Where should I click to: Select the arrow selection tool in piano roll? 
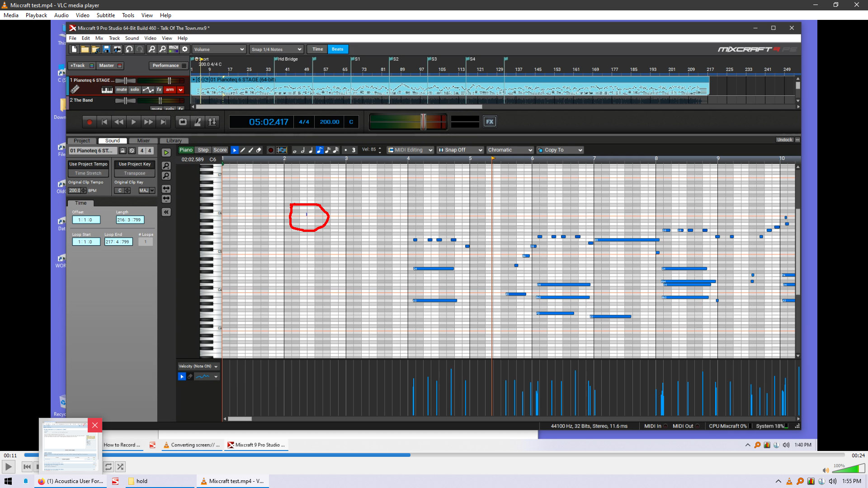(x=234, y=150)
